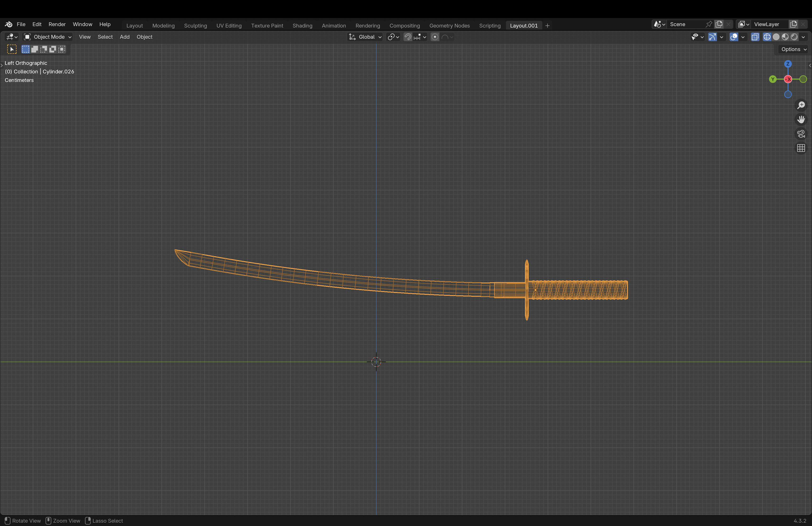Open viewport shading options dropdown
This screenshot has height=526, width=812.
pos(803,37)
